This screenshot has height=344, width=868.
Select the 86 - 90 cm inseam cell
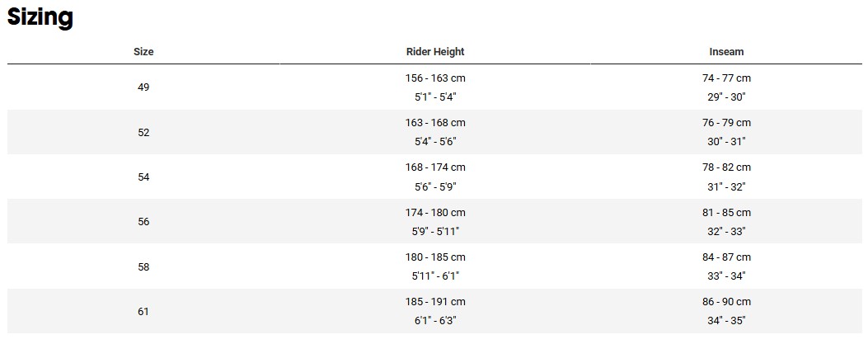coord(726,302)
